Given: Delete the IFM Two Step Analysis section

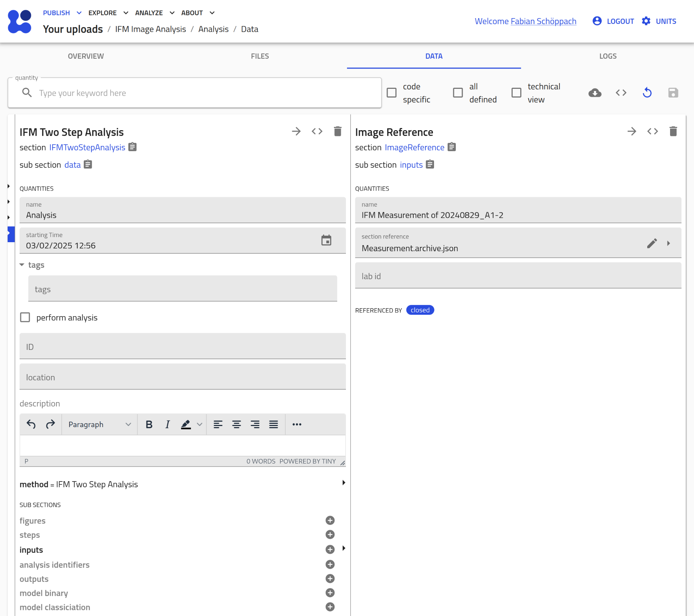Looking at the screenshot, I should point(337,131).
